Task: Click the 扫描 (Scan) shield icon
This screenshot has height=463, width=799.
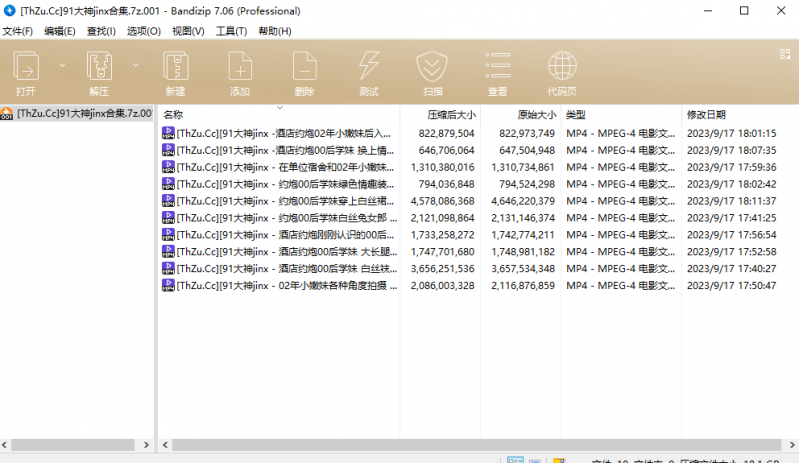Action: [432, 66]
